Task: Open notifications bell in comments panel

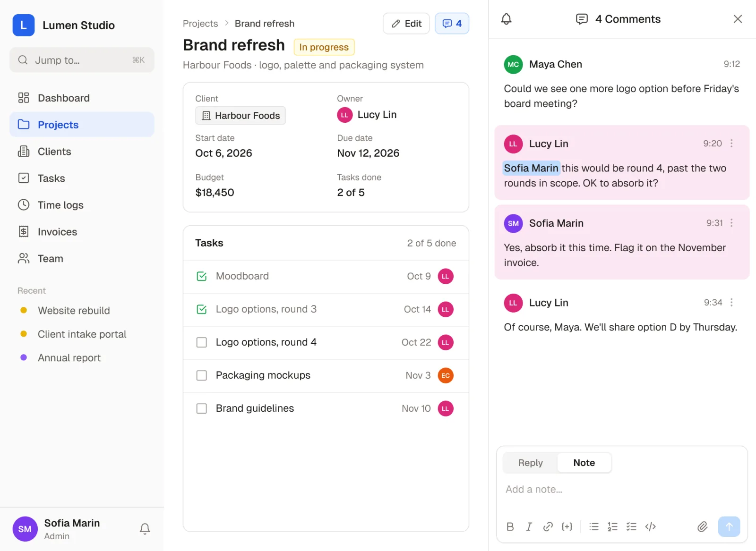Action: point(506,19)
